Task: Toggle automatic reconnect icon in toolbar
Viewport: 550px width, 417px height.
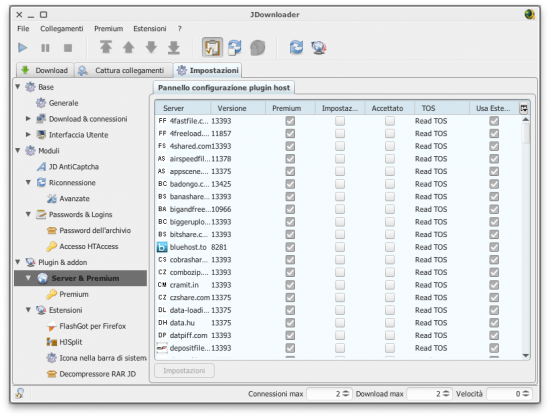Action: tap(235, 47)
